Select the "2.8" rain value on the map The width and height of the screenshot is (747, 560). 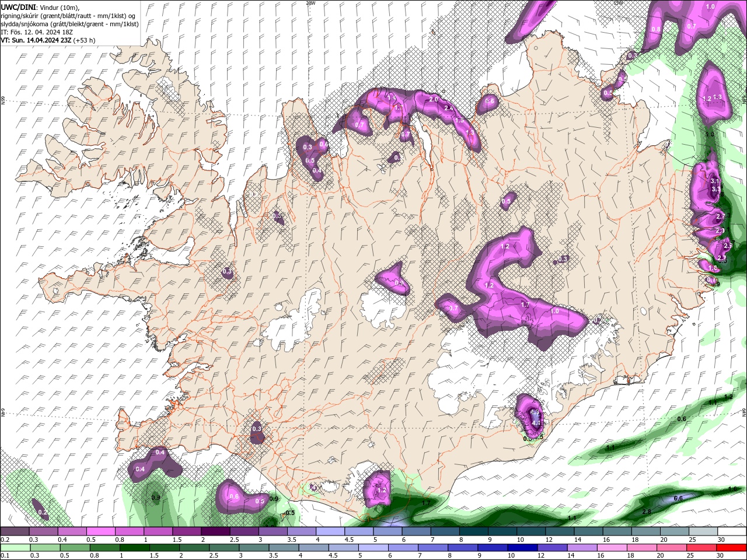click(647, 512)
